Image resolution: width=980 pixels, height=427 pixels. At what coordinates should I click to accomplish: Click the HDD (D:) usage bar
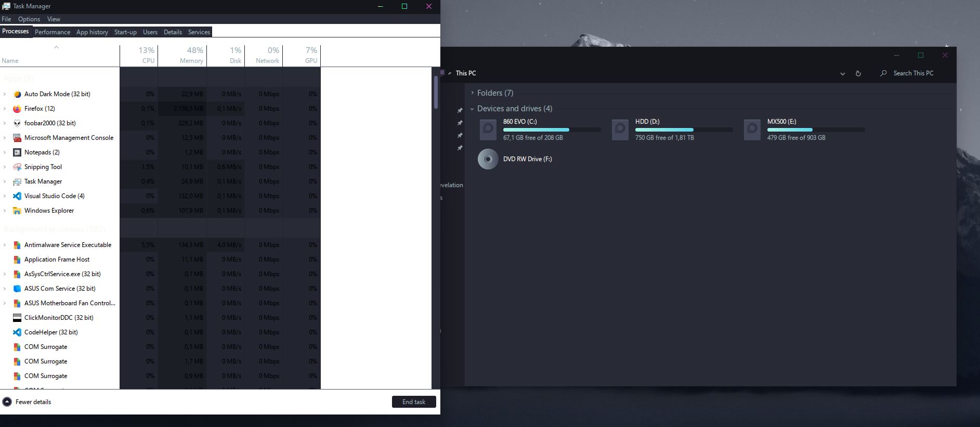[x=684, y=130]
